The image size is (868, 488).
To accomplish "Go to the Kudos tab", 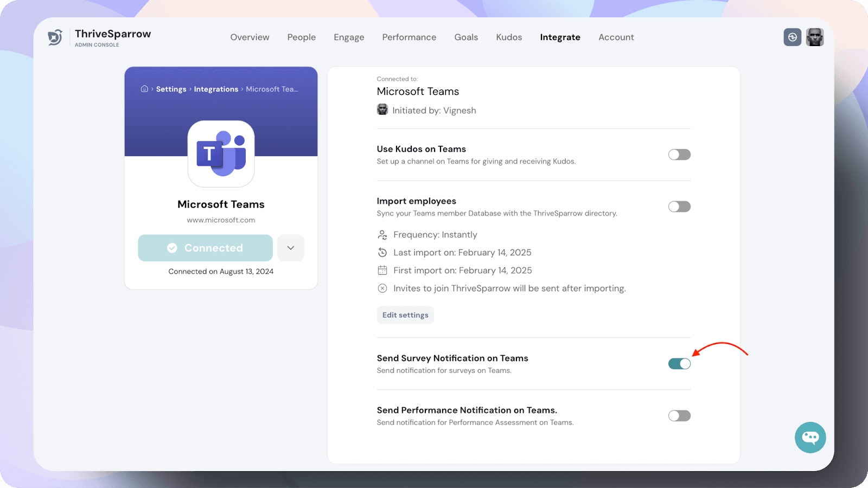I will 509,37.
